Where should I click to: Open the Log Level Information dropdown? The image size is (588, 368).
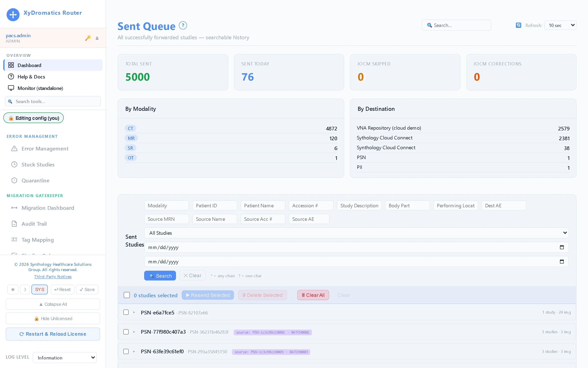(x=65, y=358)
